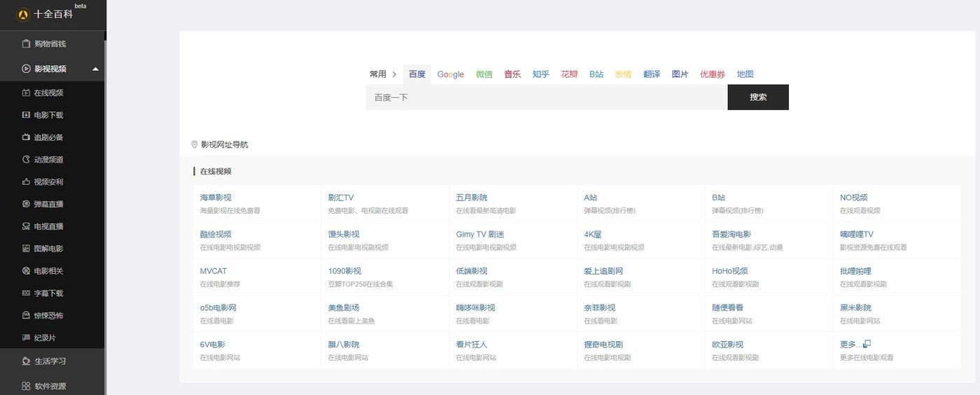Viewport: 980px width, 395px height.
Task: Open the 五月影院 link
Action: coord(472,197)
